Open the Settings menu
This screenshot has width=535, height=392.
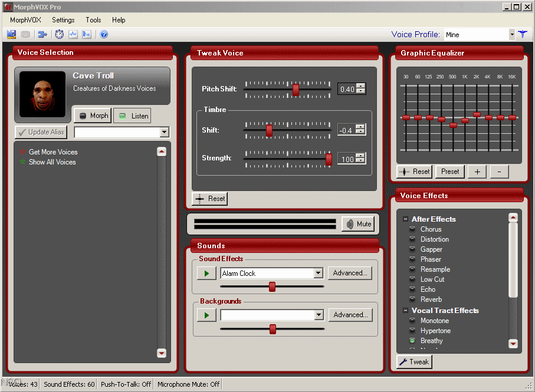point(63,19)
